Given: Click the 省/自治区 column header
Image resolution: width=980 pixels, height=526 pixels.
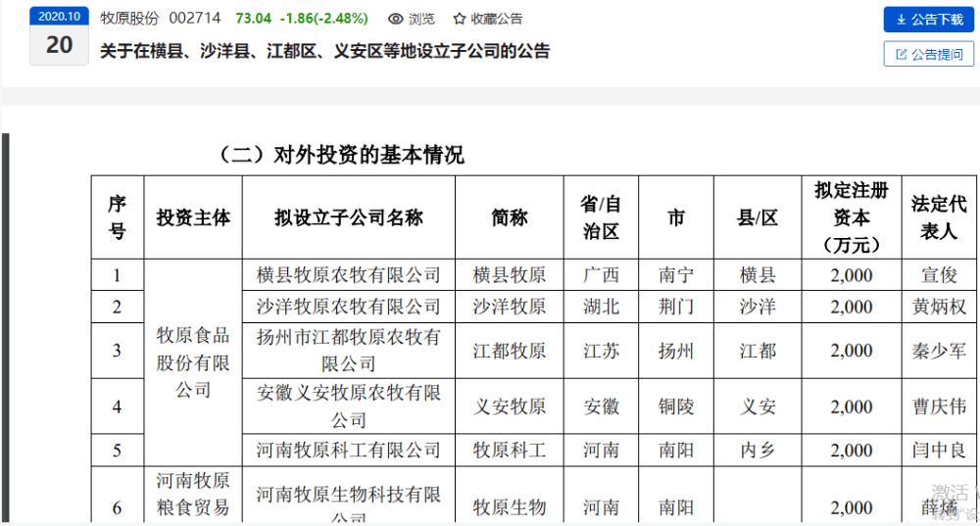Looking at the screenshot, I should (x=602, y=217).
